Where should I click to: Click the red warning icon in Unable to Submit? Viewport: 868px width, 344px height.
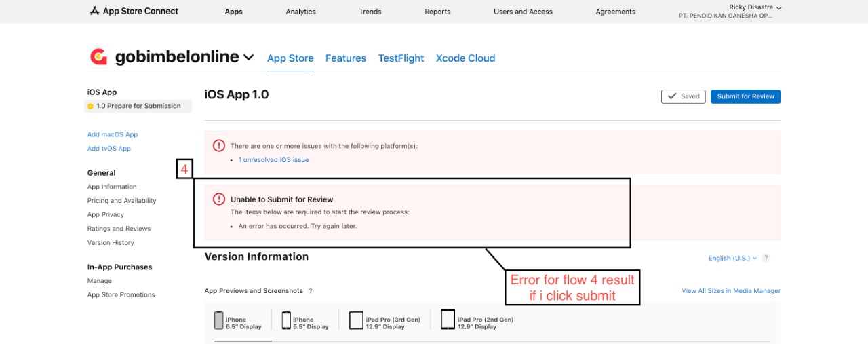[x=219, y=199]
